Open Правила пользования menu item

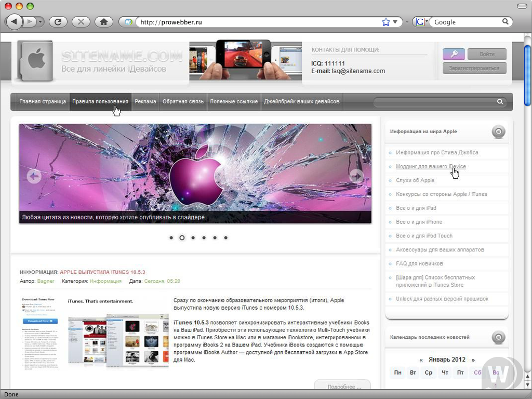pyautogui.click(x=100, y=101)
